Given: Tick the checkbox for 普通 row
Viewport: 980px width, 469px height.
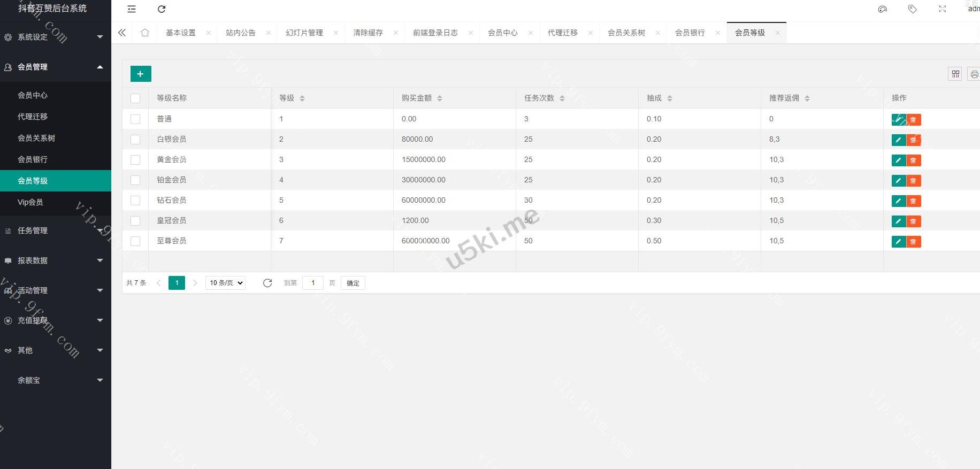Looking at the screenshot, I should [x=135, y=119].
